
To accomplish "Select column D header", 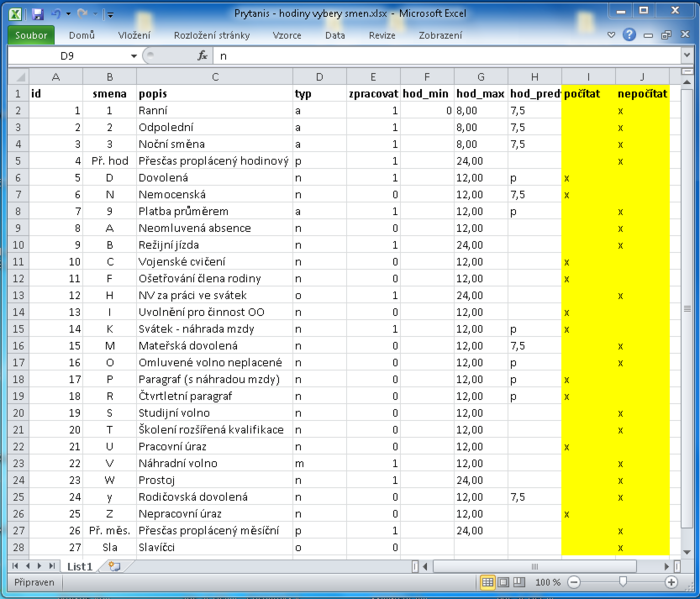I will tap(320, 77).
